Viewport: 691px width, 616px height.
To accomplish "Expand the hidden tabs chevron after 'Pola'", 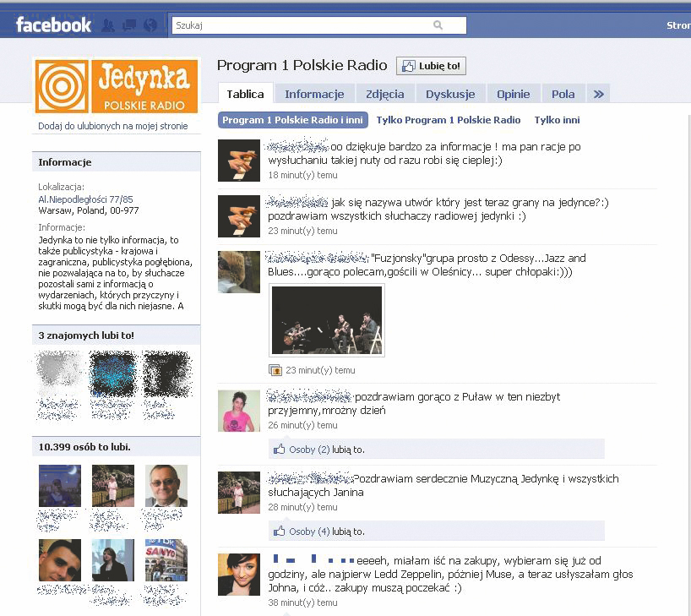I will click(x=598, y=94).
